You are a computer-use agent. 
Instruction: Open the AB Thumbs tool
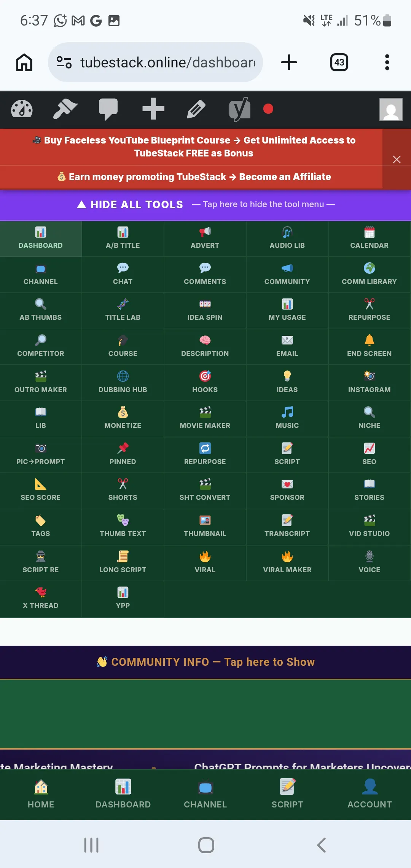[x=41, y=311]
